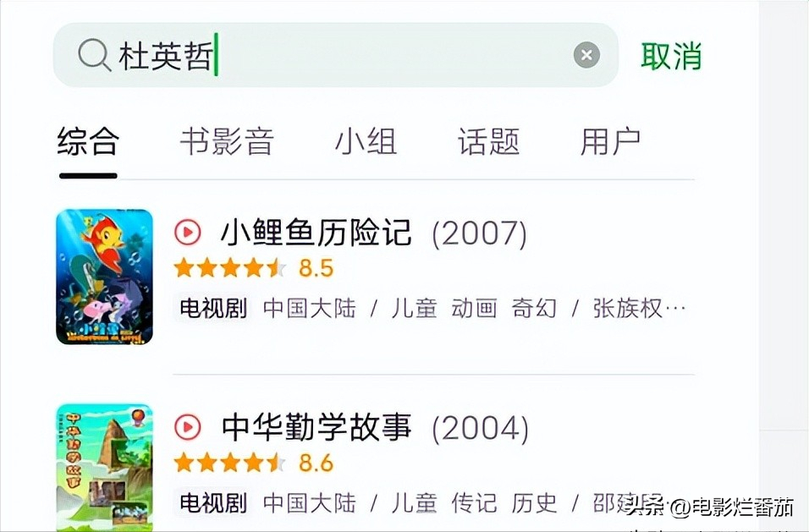Open the 中华勤学故事 poster thumbnail
This screenshot has width=809, height=532.
104,468
